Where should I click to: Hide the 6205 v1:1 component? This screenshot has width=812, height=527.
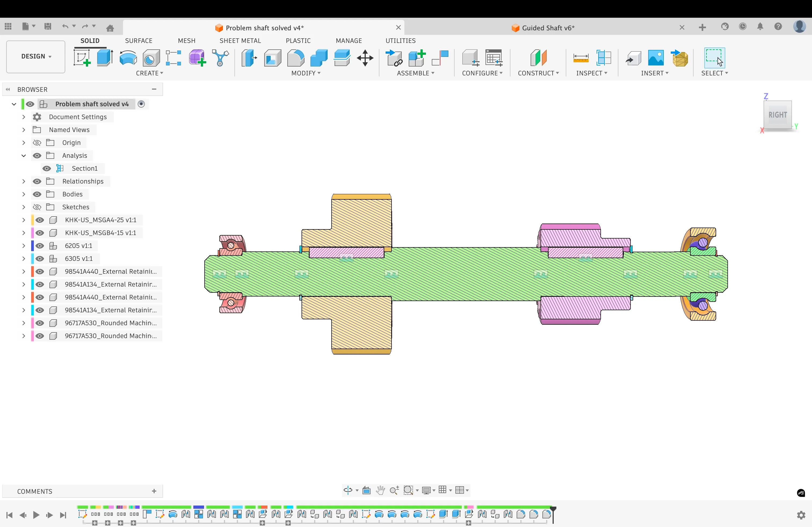tap(39, 246)
